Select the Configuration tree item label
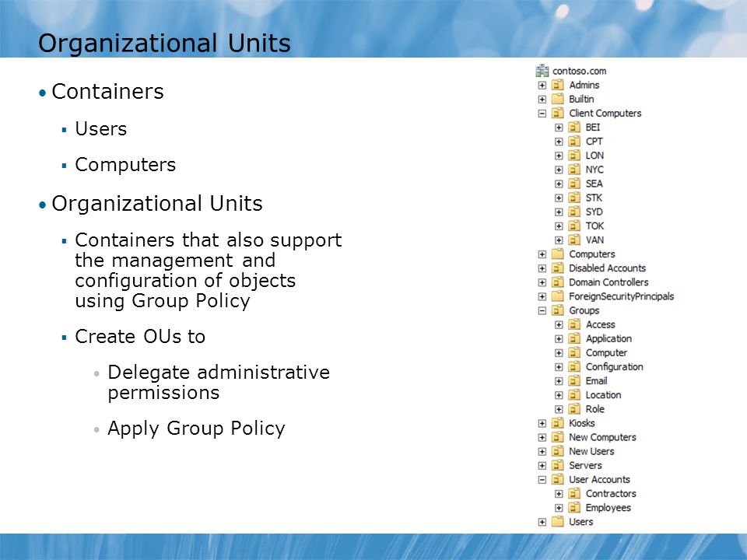 coord(615,366)
